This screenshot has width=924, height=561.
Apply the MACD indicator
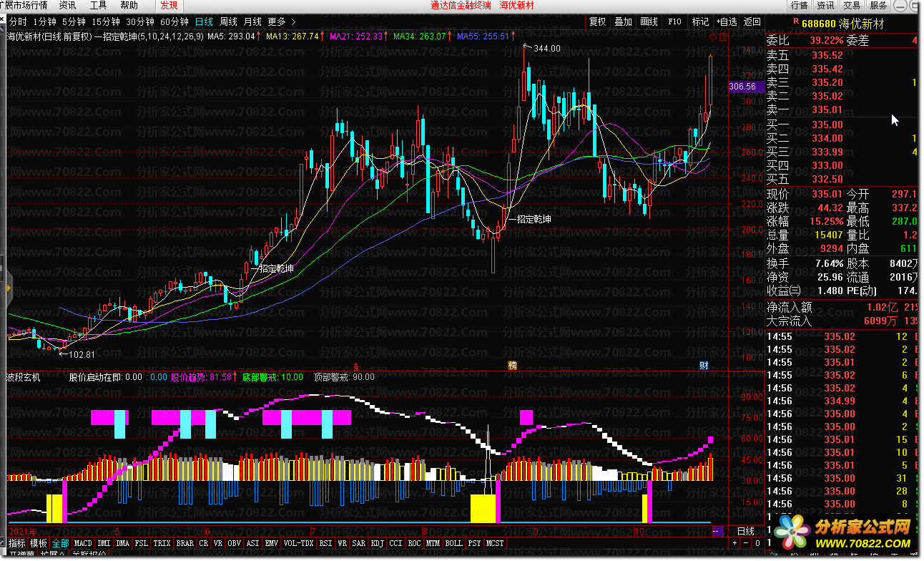point(83,543)
